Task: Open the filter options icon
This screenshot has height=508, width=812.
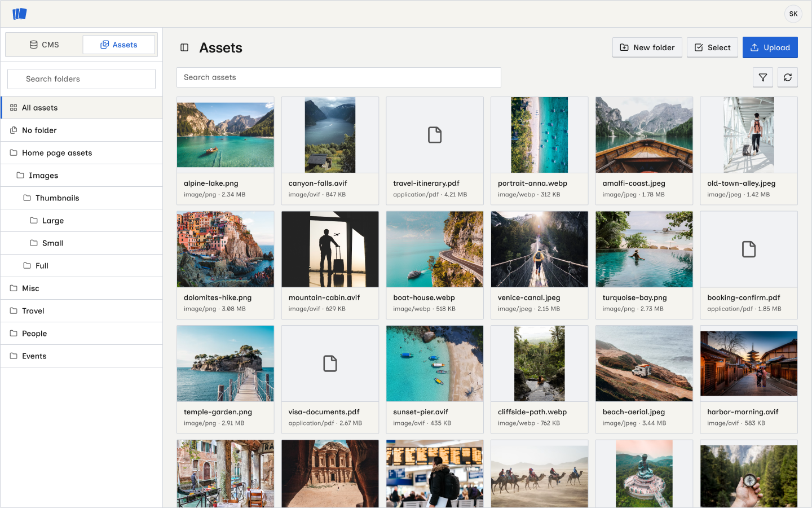Action: click(x=763, y=77)
